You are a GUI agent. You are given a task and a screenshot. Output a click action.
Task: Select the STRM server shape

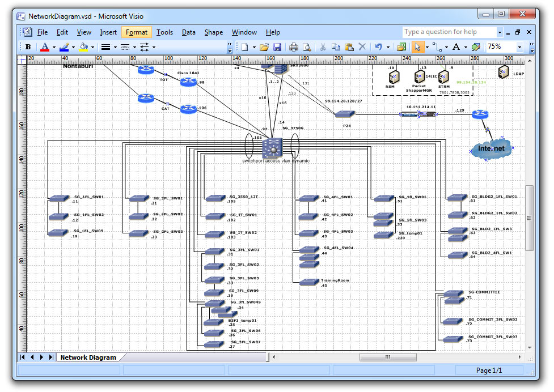443,76
